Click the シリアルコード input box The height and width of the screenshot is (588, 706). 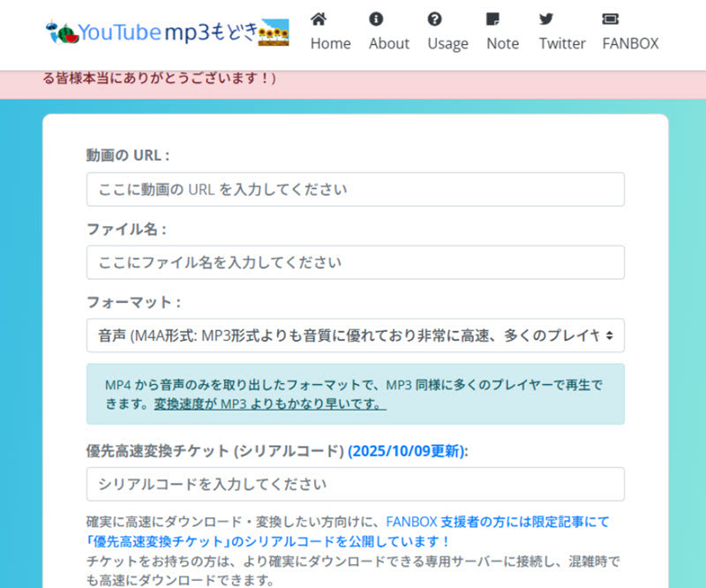click(353, 484)
